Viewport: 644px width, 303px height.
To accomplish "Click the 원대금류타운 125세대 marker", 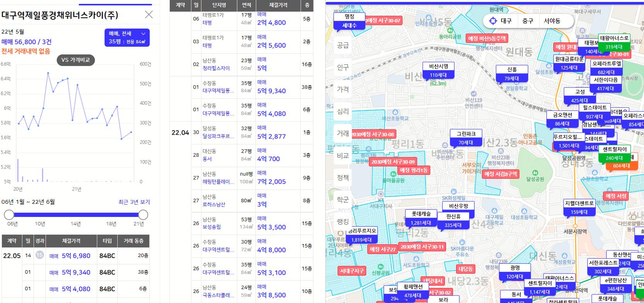I will point(569,63).
